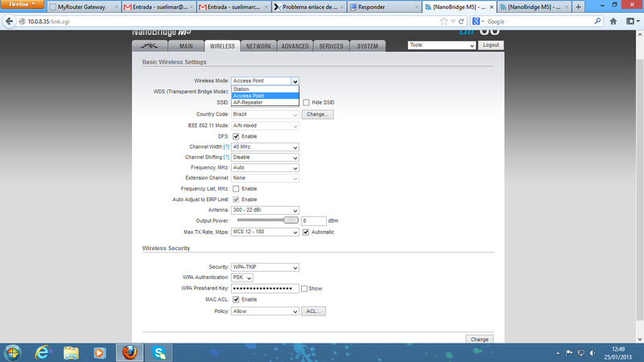The image size is (644, 362).
Task: Switch to SYSTEM tab
Action: tap(367, 47)
